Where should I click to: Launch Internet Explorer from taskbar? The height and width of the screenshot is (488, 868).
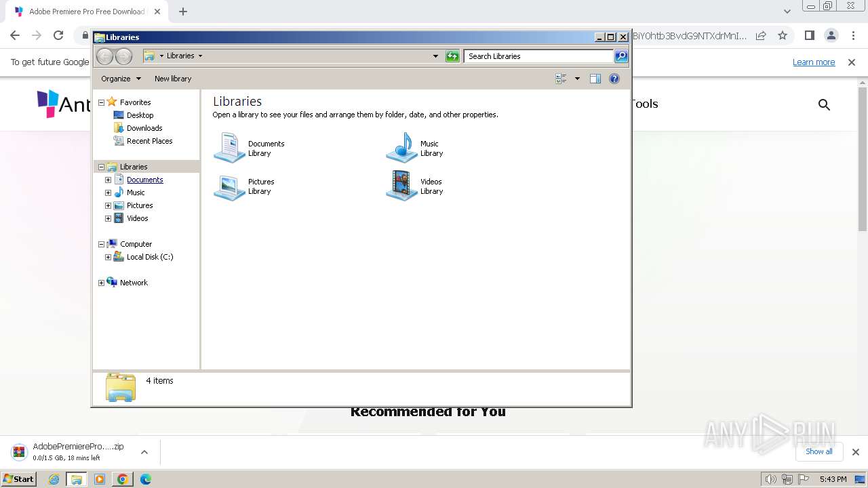[54, 479]
